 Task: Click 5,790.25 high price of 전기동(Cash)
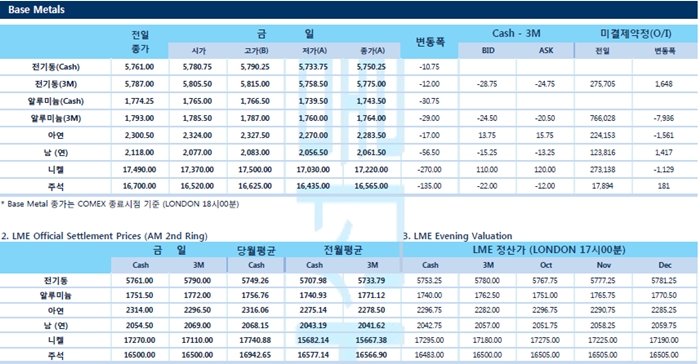[x=255, y=67]
